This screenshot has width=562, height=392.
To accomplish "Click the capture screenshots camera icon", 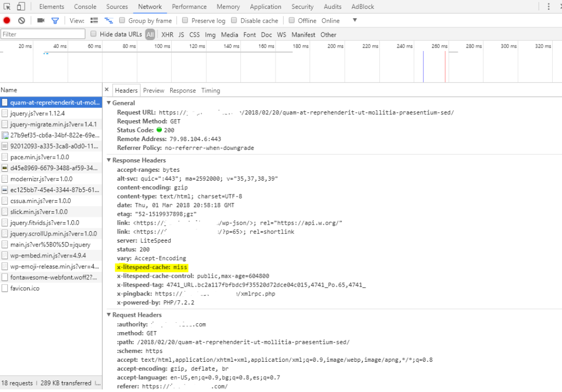I will (x=41, y=20).
